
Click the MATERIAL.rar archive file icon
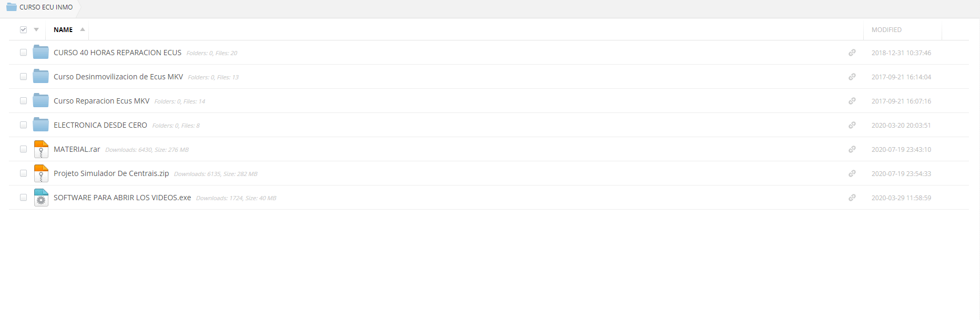pyautogui.click(x=41, y=149)
